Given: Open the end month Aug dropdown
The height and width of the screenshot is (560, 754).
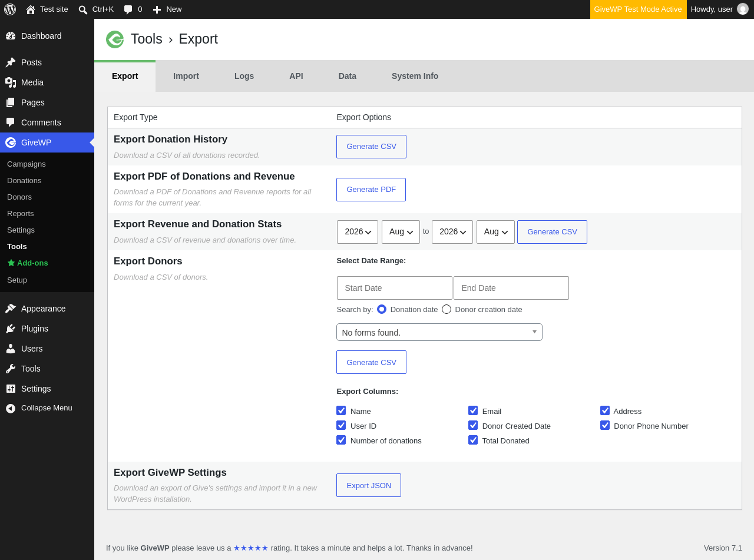Looking at the screenshot, I should click(495, 232).
